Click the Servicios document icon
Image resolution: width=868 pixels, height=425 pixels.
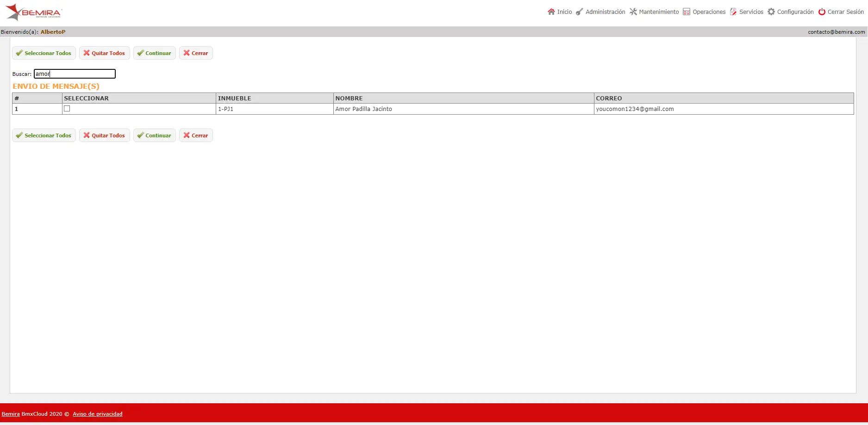[x=733, y=12]
